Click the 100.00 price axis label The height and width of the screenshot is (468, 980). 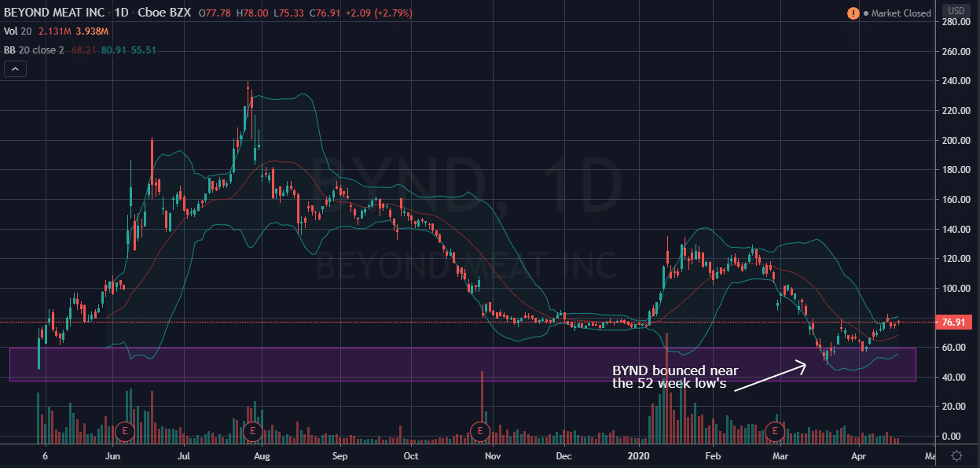point(957,289)
